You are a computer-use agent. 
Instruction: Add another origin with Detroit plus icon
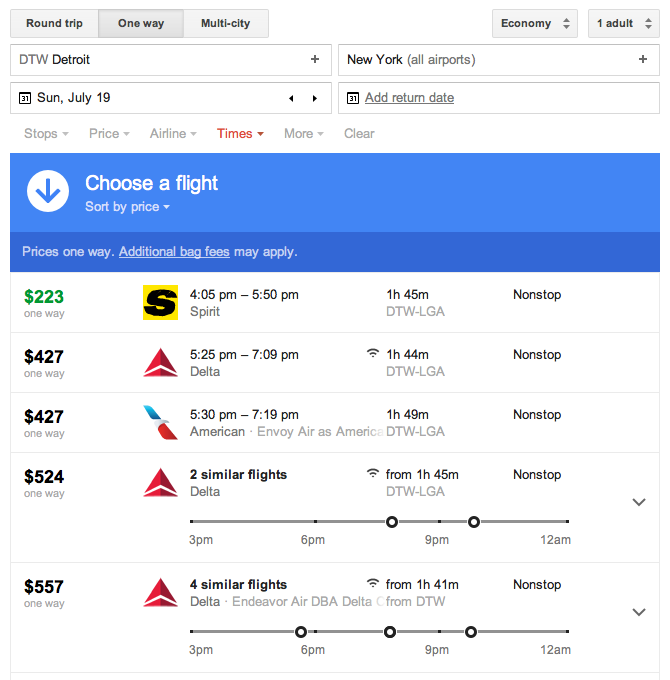[x=315, y=59]
